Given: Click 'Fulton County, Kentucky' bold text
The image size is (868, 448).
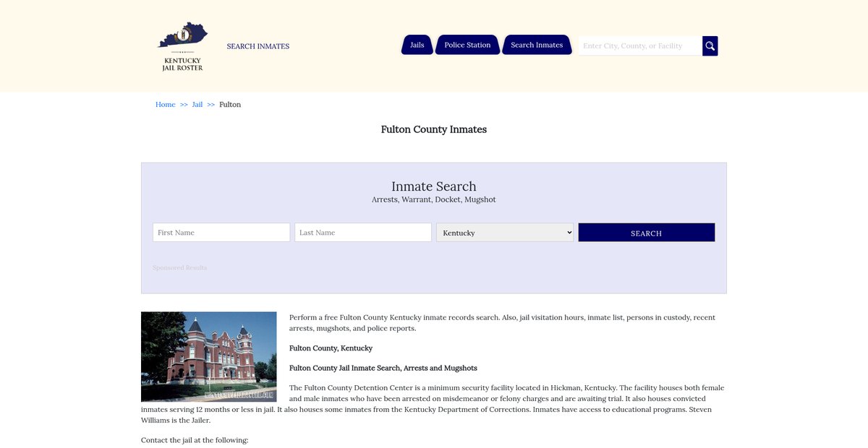Looking at the screenshot, I should tap(331, 348).
